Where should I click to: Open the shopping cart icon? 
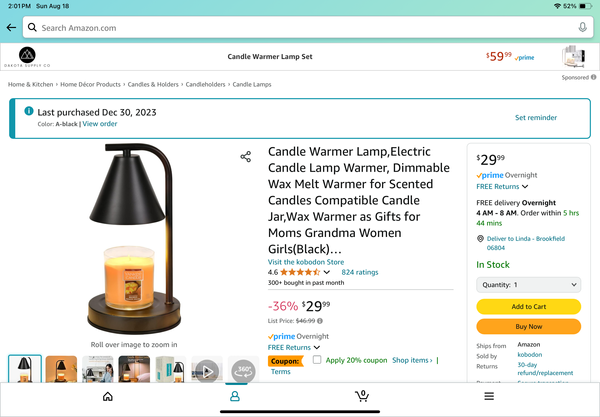[362, 396]
